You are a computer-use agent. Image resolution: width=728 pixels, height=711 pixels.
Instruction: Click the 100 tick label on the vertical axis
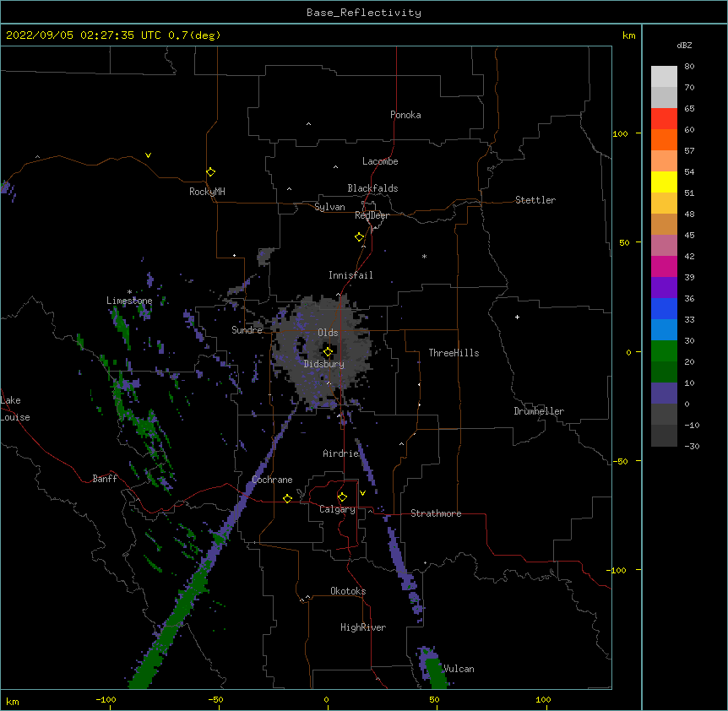click(620, 134)
